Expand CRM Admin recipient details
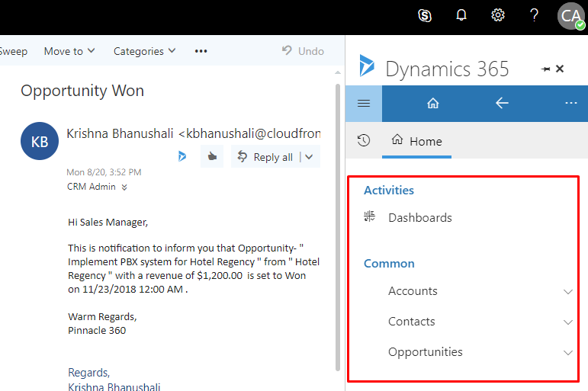 point(124,187)
